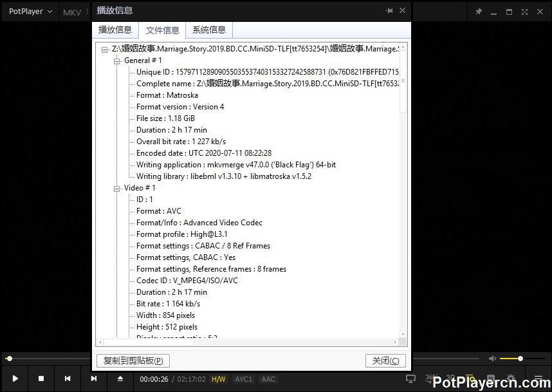
Task: Click the volume slider knob
Action: pyautogui.click(x=520, y=359)
